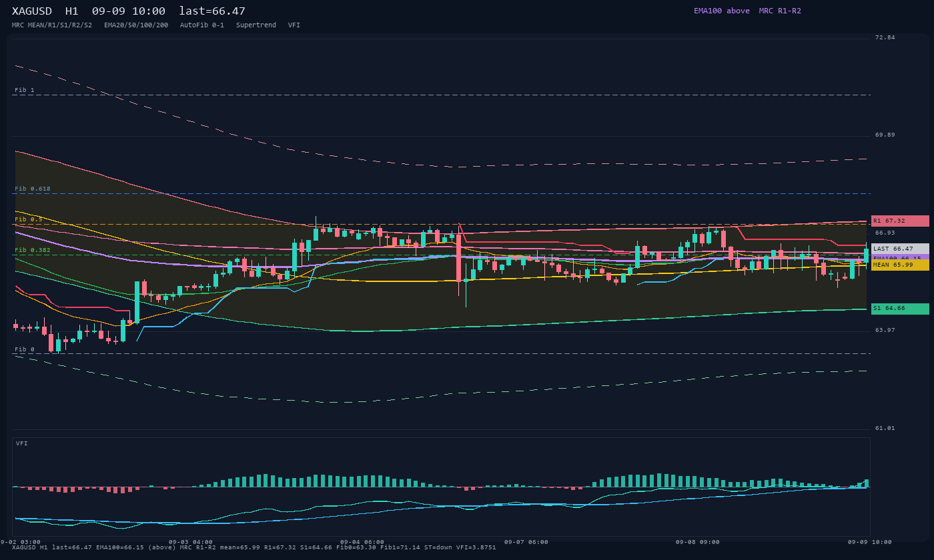Image resolution: width=934 pixels, height=560 pixels.
Task: Click the 61.01 price axis value
Action: (885, 428)
